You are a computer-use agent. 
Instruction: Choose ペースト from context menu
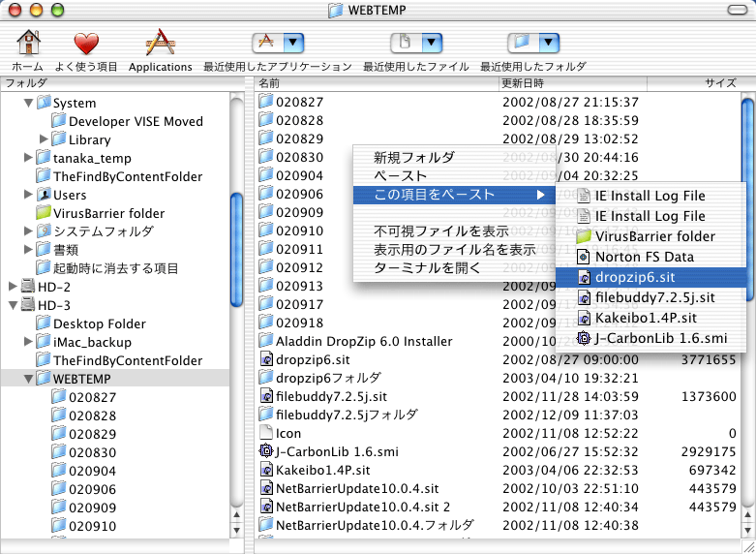click(454, 175)
